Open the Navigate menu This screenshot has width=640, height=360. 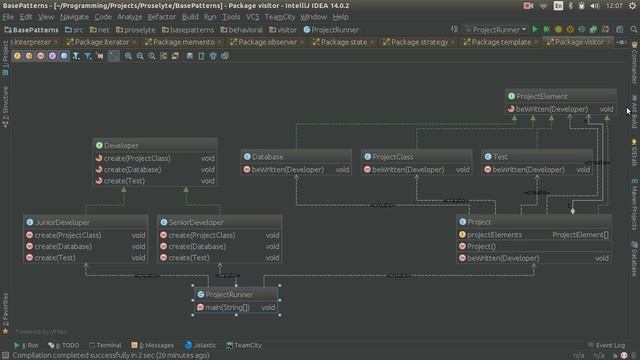pos(74,17)
